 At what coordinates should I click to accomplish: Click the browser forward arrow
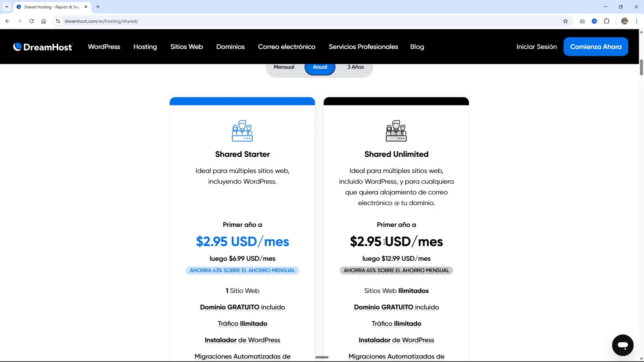[19, 21]
